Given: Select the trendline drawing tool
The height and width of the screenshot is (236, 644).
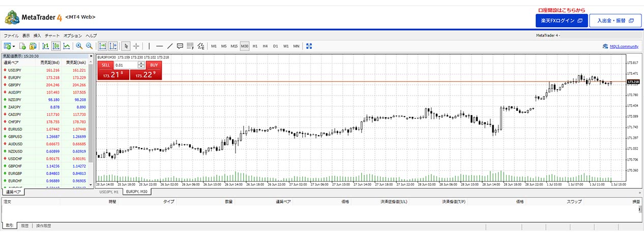Looking at the screenshot, I should tap(170, 46).
